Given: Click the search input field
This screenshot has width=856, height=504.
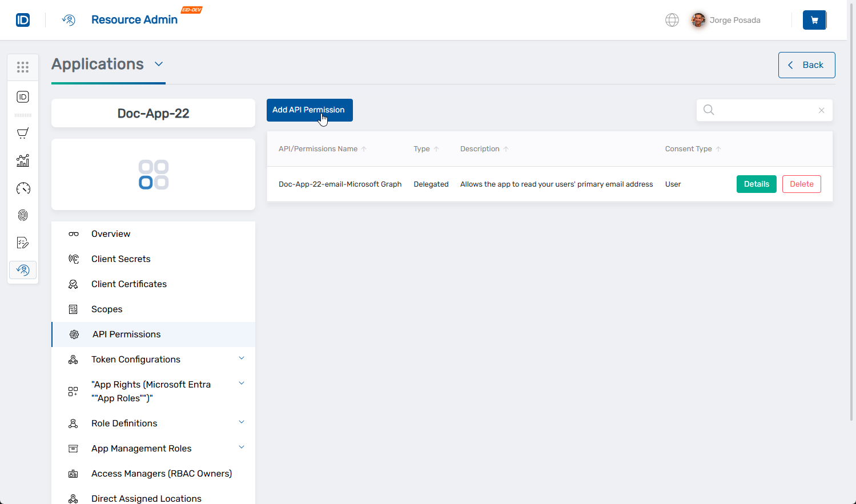Looking at the screenshot, I should [759, 110].
